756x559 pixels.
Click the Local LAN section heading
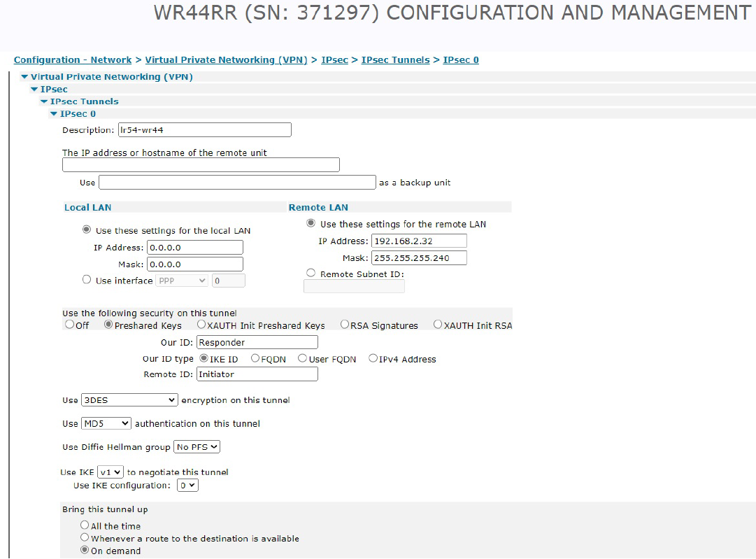(x=87, y=207)
